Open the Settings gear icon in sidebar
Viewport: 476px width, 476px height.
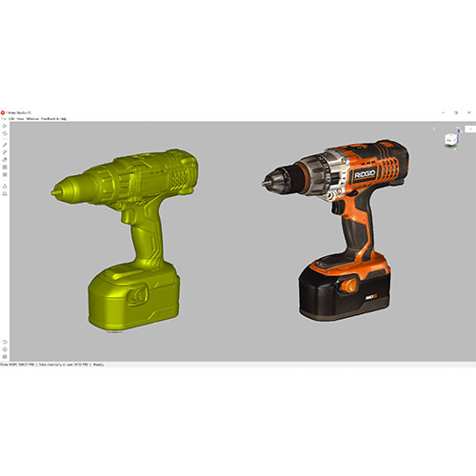[x=5, y=349]
